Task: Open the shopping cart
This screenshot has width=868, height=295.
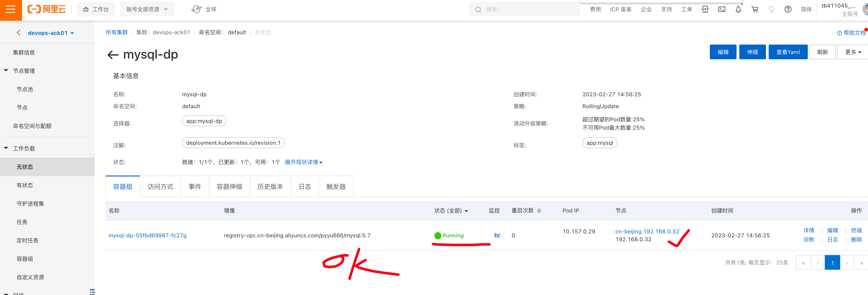Action: (x=754, y=9)
